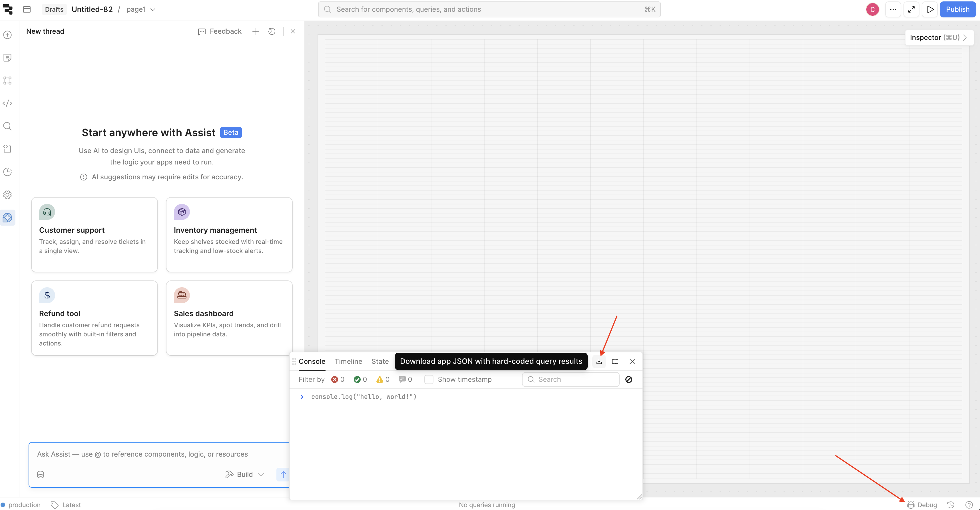Preview the app with the play icon
The width and height of the screenshot is (980, 510).
[930, 9]
